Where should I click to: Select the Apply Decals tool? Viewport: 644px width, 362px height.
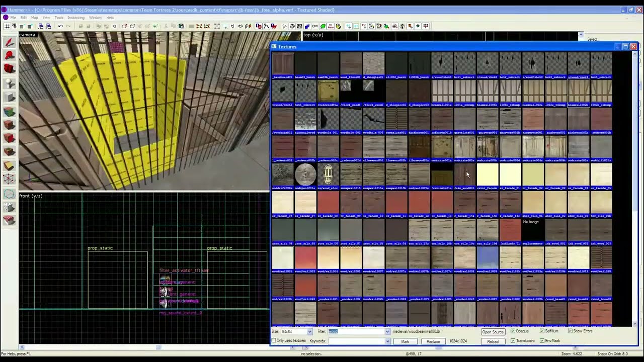click(9, 138)
